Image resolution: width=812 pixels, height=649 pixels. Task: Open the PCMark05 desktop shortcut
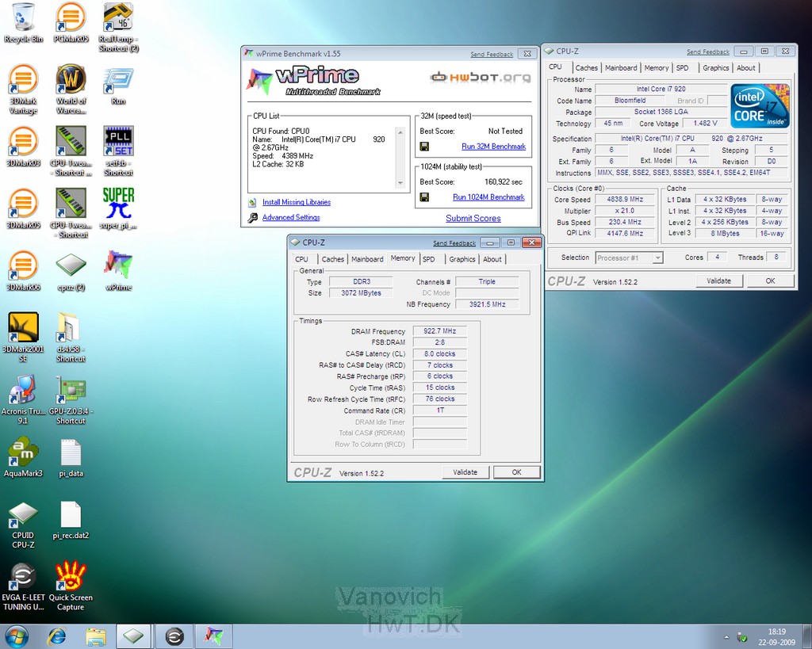(x=71, y=23)
